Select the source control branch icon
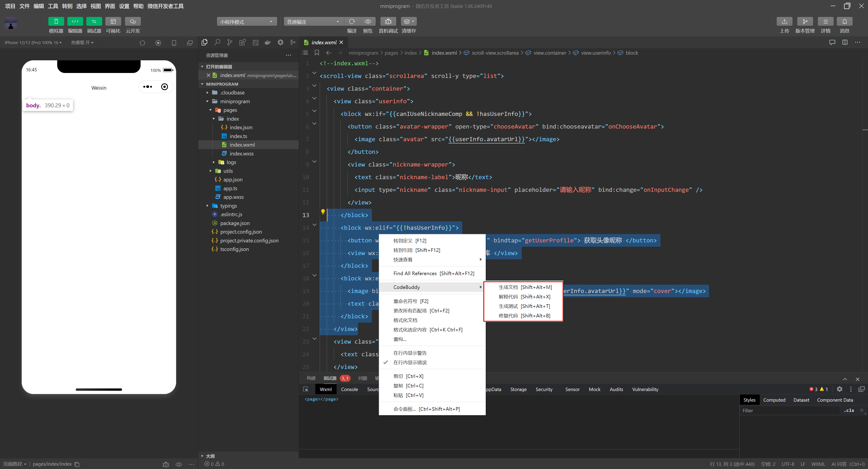The width and height of the screenshot is (868, 469). point(229,42)
